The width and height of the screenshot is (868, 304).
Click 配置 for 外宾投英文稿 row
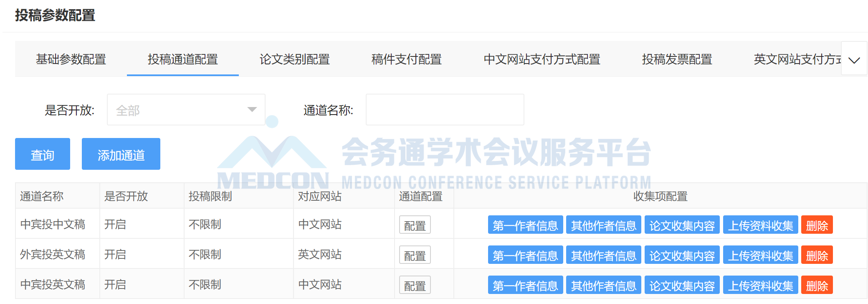point(415,255)
